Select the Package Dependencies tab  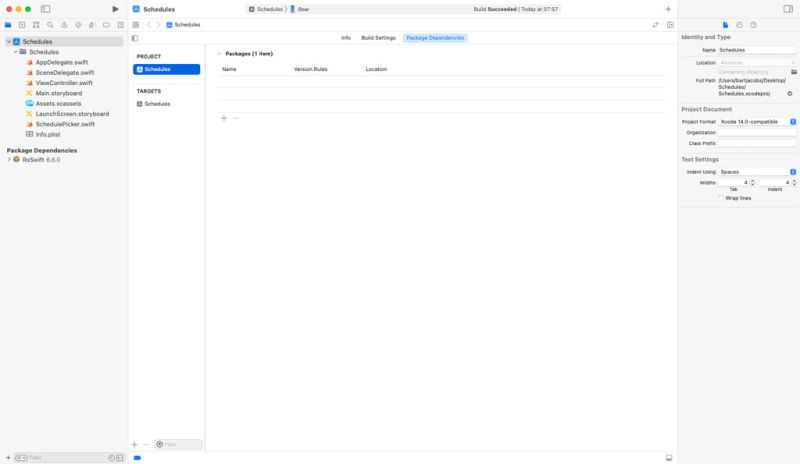(x=435, y=38)
